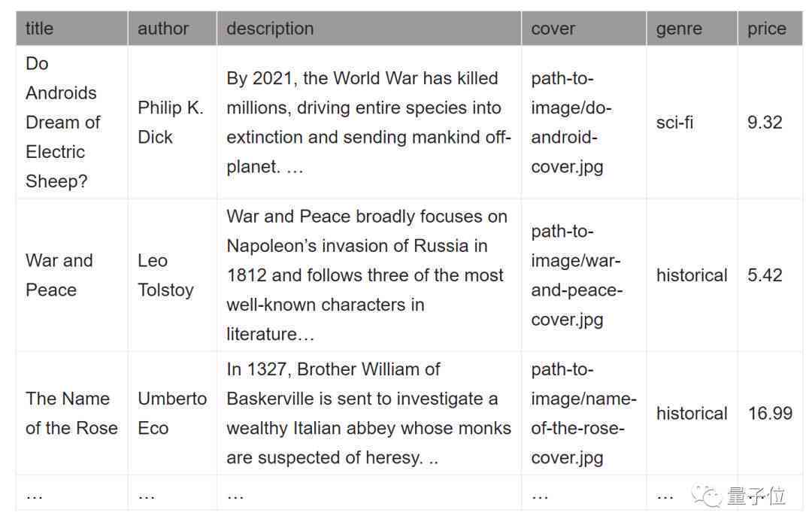This screenshot has height=531, width=812.
Task: Select the cover column header
Action: point(584,29)
